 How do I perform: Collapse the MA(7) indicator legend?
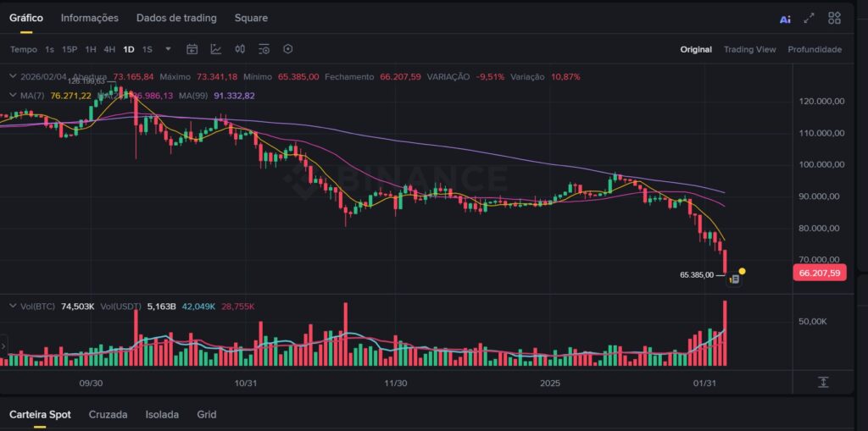click(12, 96)
